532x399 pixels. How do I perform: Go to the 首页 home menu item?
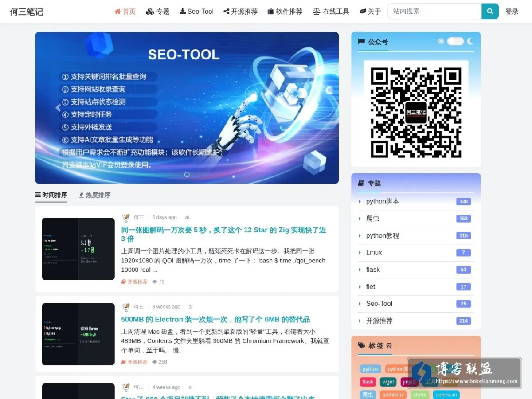coord(125,12)
